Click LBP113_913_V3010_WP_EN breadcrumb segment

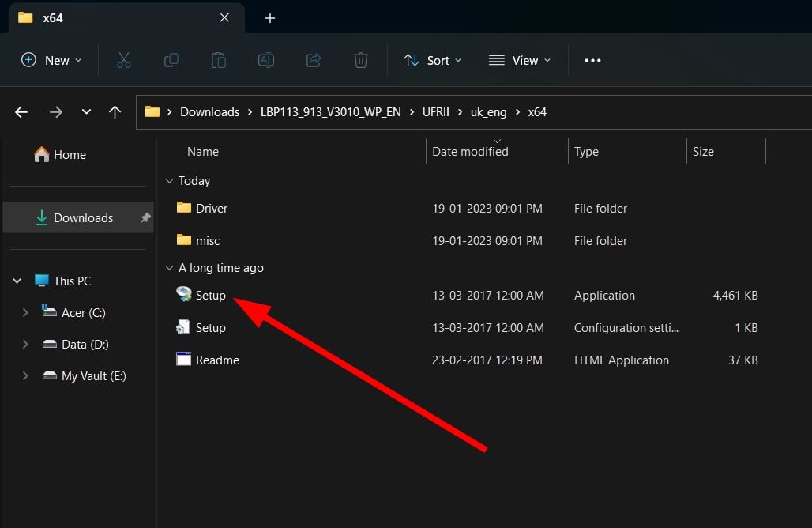click(x=330, y=112)
